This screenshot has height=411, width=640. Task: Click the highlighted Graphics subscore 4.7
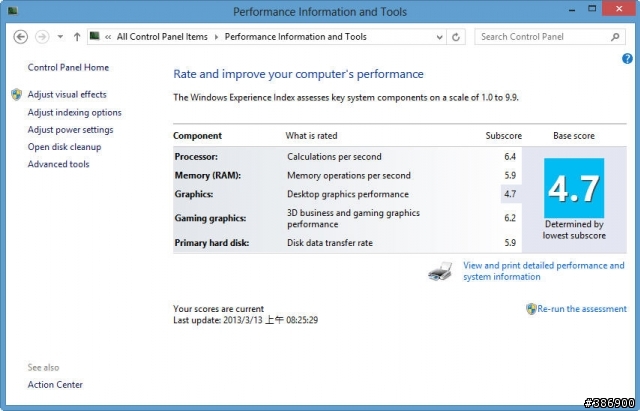510,194
